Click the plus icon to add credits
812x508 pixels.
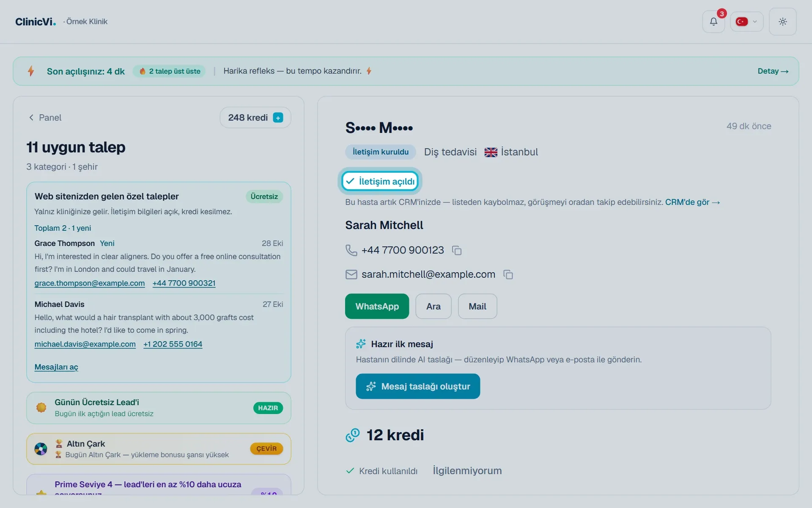pos(278,118)
